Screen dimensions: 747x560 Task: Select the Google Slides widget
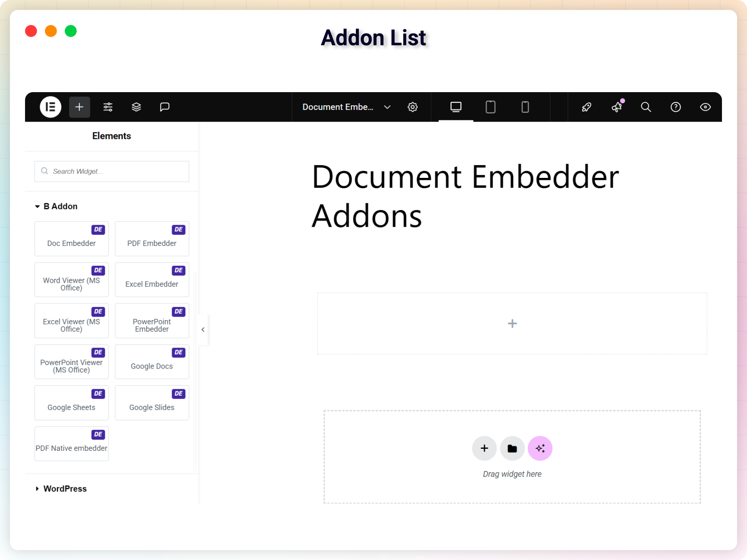click(152, 403)
